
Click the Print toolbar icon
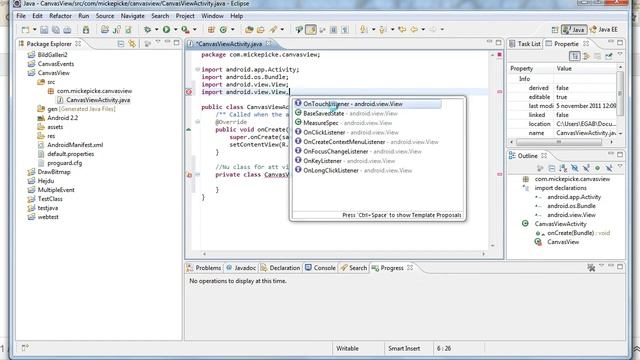click(67, 29)
